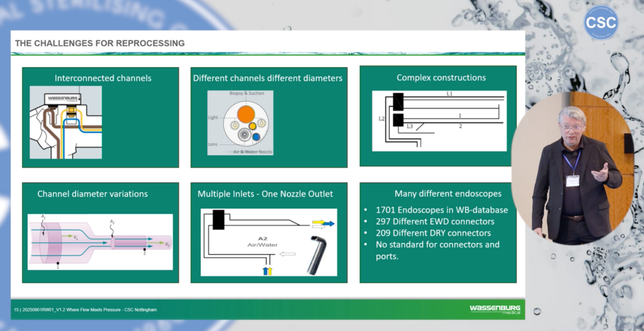Select the channel diameter flow diagram
The height and width of the screenshot is (331, 644).
[100, 242]
